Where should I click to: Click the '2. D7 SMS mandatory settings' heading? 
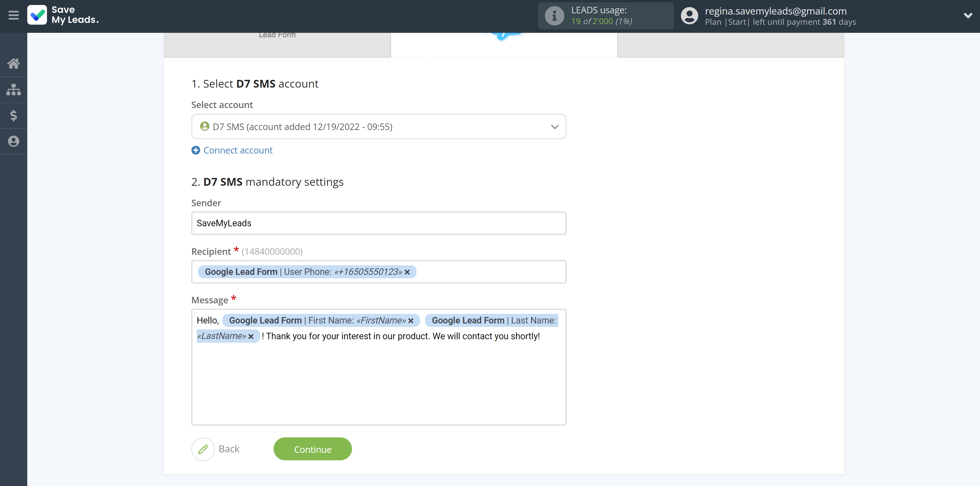coord(267,182)
